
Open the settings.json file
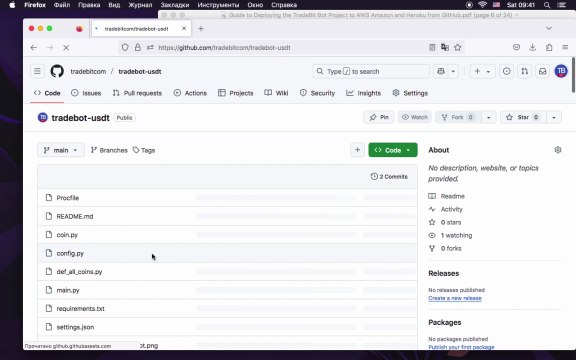coord(75,327)
